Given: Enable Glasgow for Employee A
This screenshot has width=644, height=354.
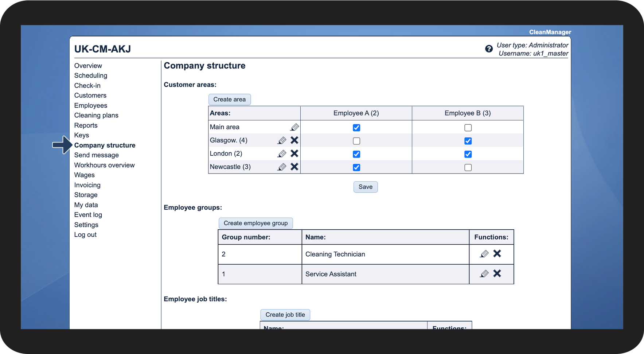Looking at the screenshot, I should pyautogui.click(x=356, y=141).
